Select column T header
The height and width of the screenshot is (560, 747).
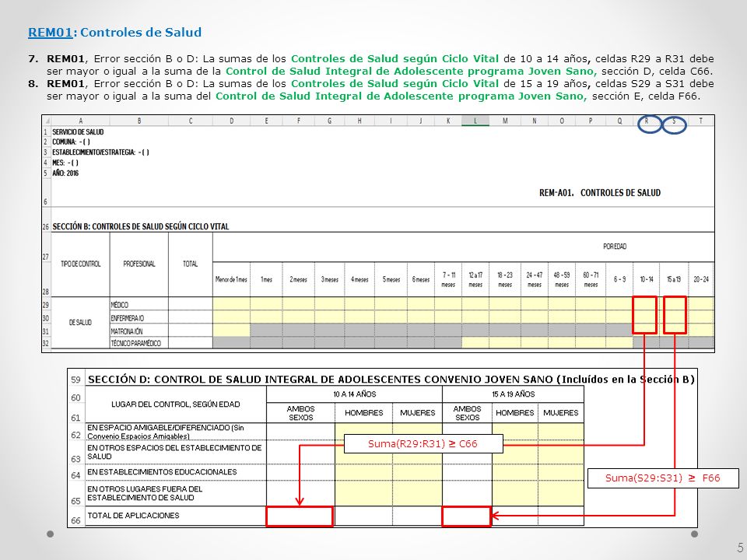click(701, 121)
